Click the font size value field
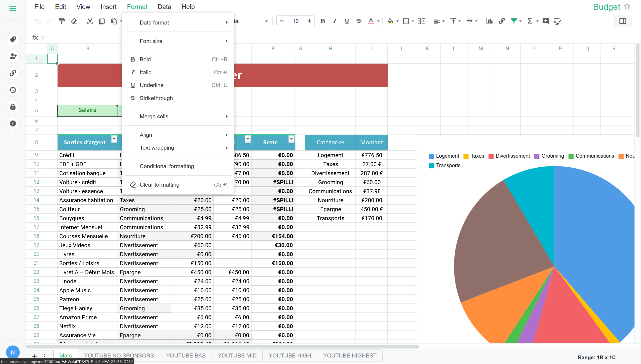641x364 pixels. [295, 21]
